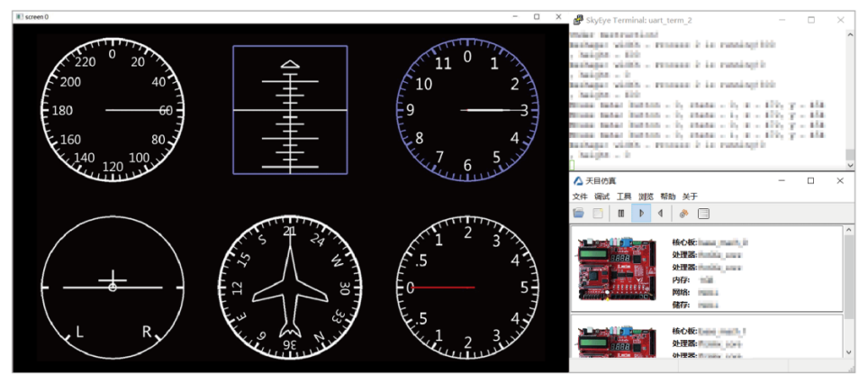Select the first red board thumbnail
This screenshot has height=384, width=868.
tap(617, 270)
